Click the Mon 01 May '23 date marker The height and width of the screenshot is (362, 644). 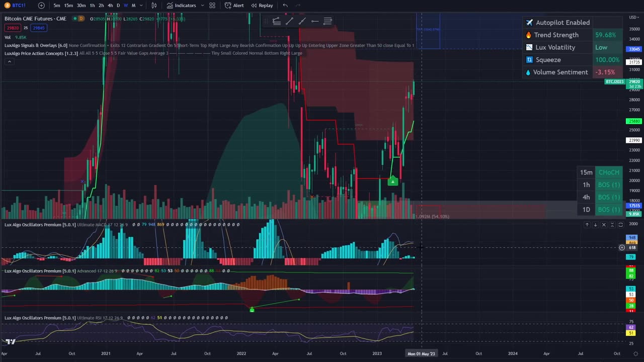coord(421,353)
